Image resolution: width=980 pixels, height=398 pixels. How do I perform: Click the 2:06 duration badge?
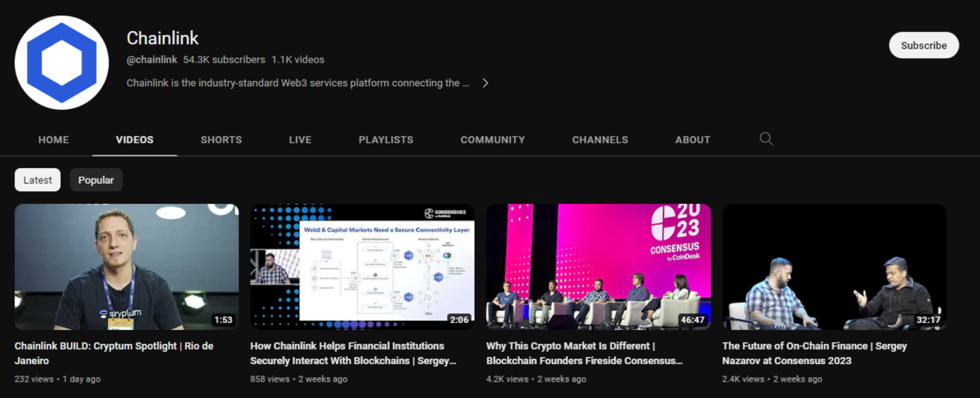coord(459,320)
